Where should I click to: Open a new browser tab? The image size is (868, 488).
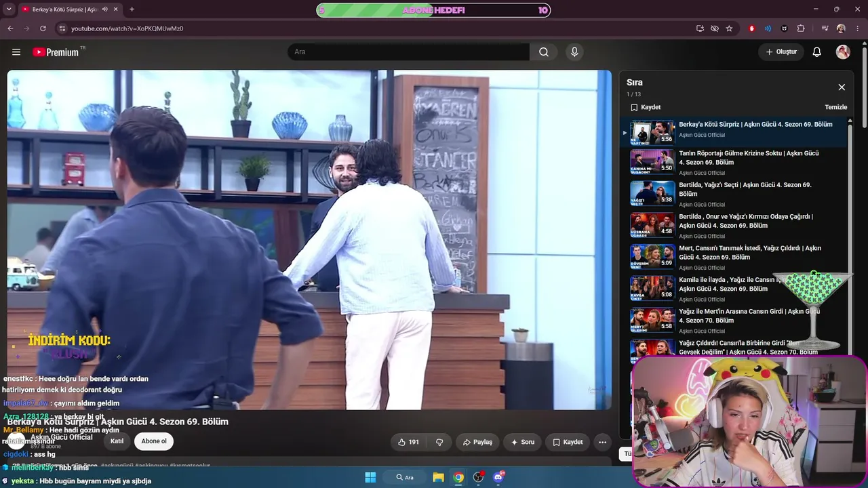(132, 9)
